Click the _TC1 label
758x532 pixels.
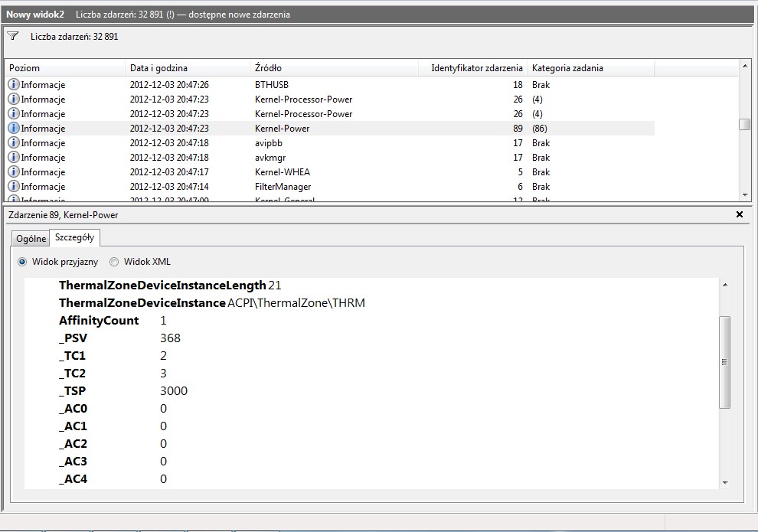[x=72, y=356]
